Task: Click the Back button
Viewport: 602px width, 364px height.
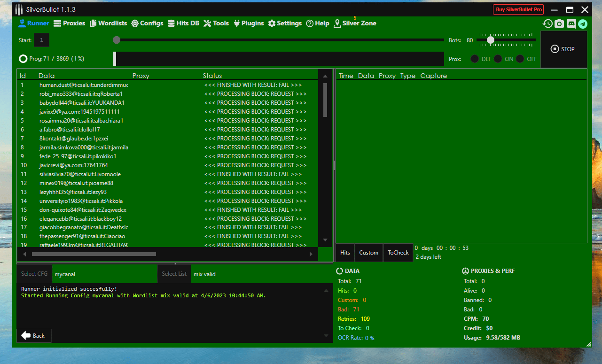Action: click(34, 335)
